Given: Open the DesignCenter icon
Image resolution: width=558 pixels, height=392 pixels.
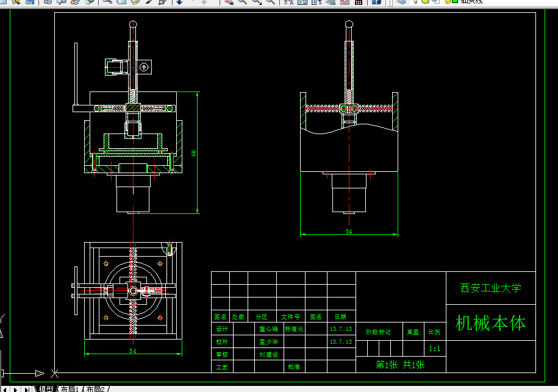Looking at the screenshot, I should pyautogui.click(x=302, y=2).
